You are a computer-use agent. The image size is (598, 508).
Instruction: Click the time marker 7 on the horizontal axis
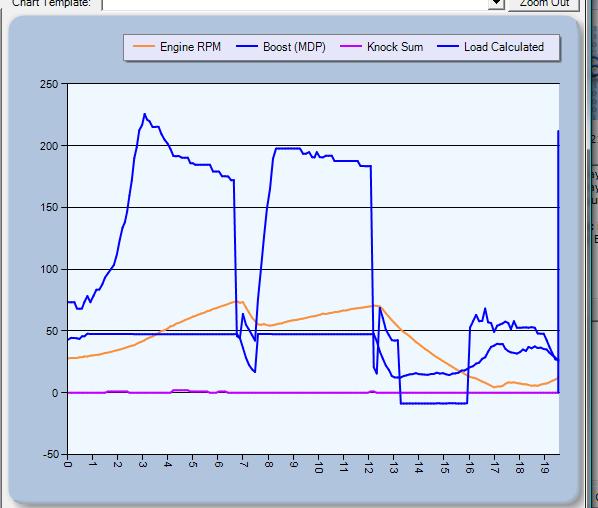[243, 465]
